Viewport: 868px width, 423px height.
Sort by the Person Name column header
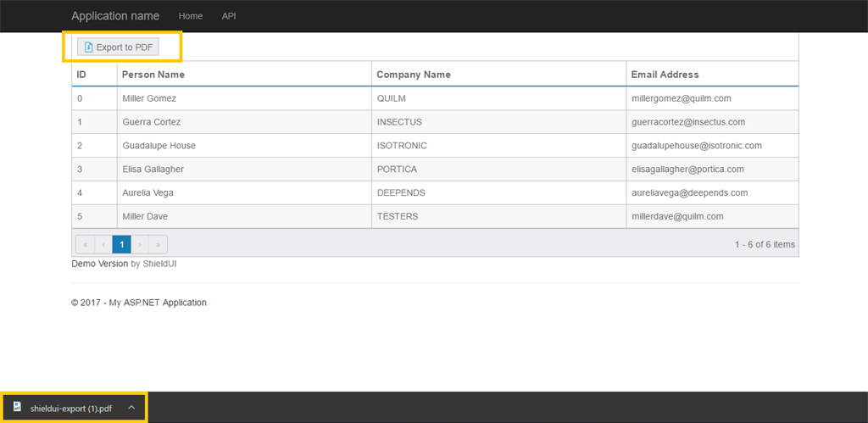tap(153, 75)
